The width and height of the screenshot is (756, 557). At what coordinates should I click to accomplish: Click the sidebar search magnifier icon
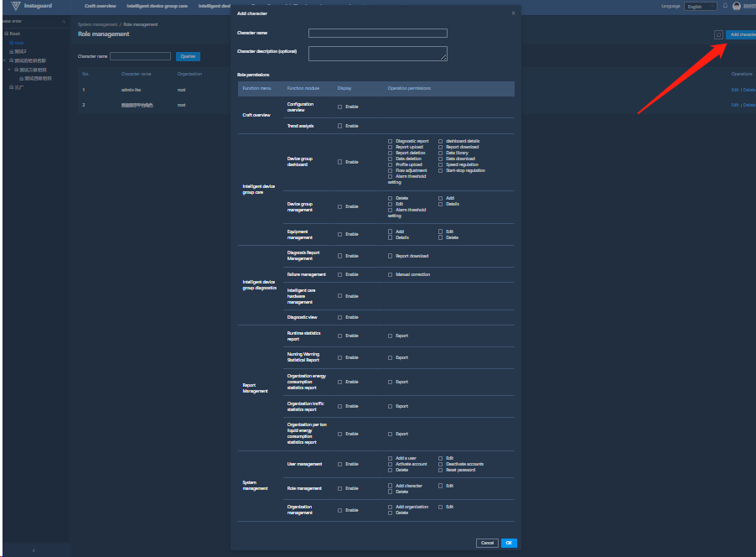[x=64, y=22]
